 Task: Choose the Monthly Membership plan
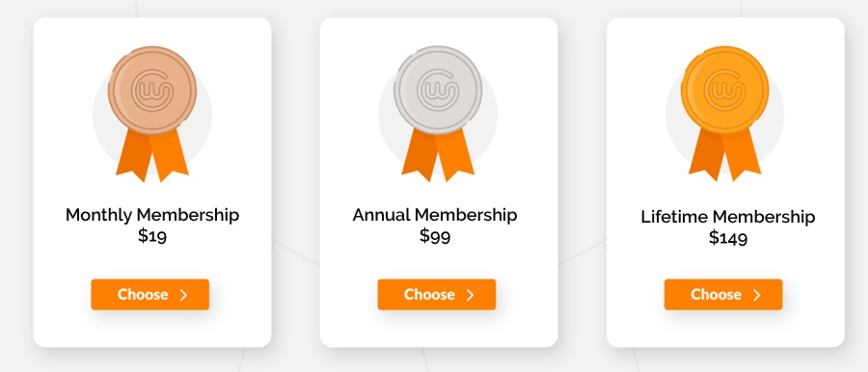coord(150,295)
